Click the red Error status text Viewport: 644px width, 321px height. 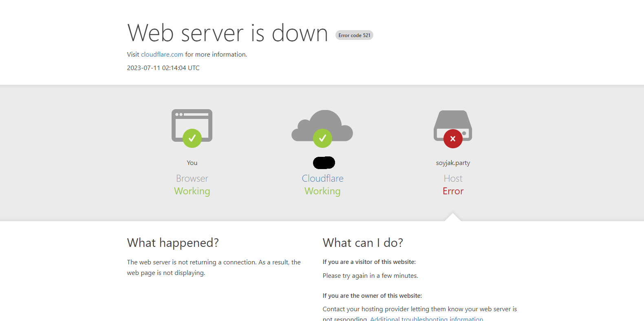(453, 191)
